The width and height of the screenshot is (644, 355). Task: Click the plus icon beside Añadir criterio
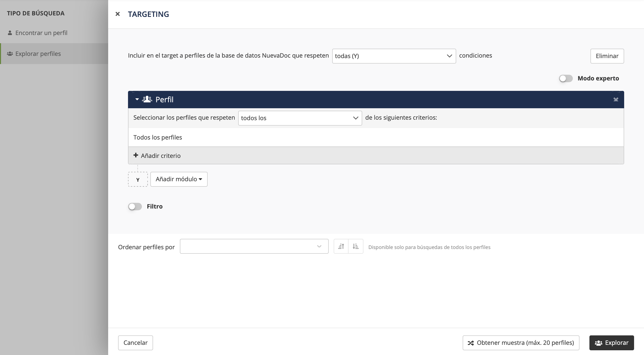click(x=136, y=155)
